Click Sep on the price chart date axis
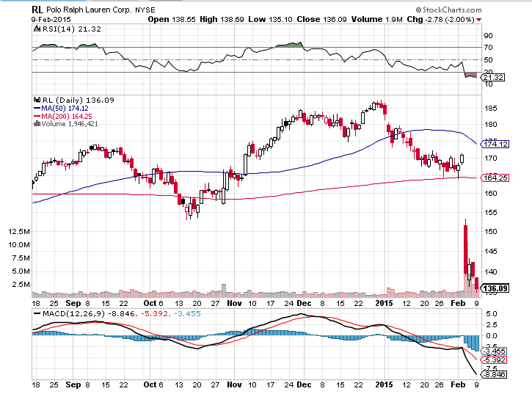 click(73, 303)
